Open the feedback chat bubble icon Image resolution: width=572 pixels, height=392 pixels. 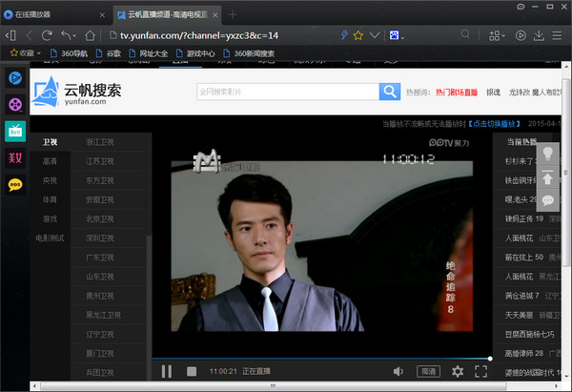pyautogui.click(x=548, y=200)
